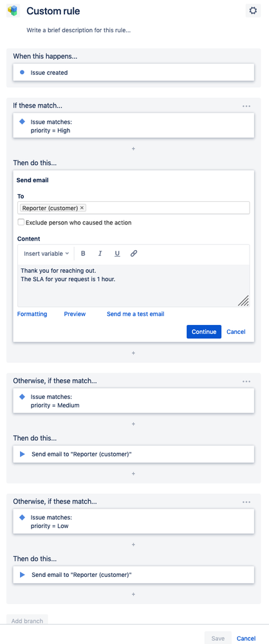Click play icon of Low branch email action
This screenshot has height=644, width=269.
23,575
